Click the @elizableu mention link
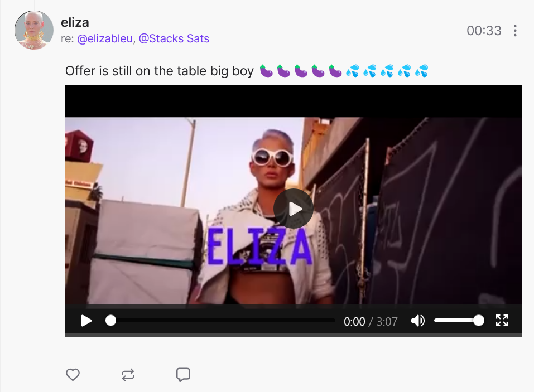 105,39
